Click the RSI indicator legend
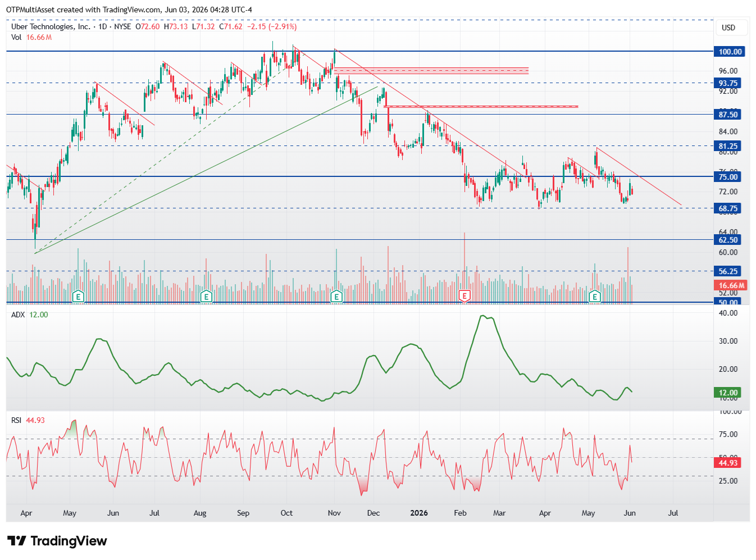 28,420
